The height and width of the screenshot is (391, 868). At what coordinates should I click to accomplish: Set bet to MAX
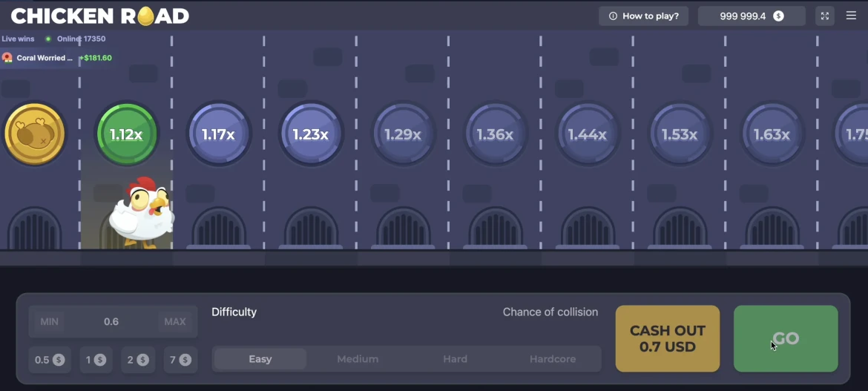[175, 322]
